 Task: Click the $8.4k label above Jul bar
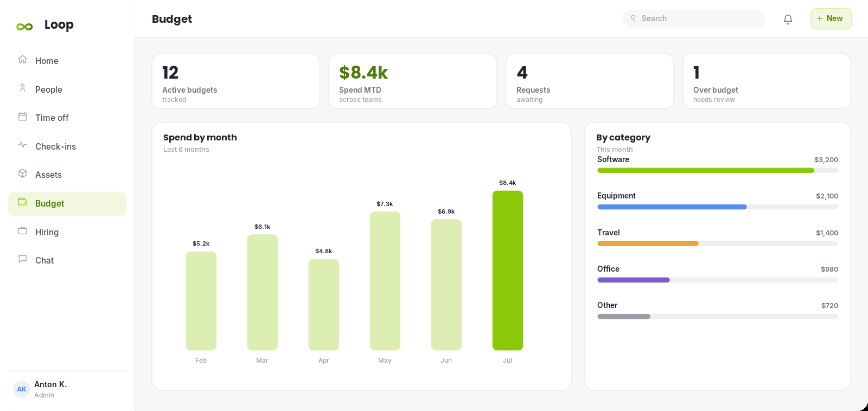[507, 183]
